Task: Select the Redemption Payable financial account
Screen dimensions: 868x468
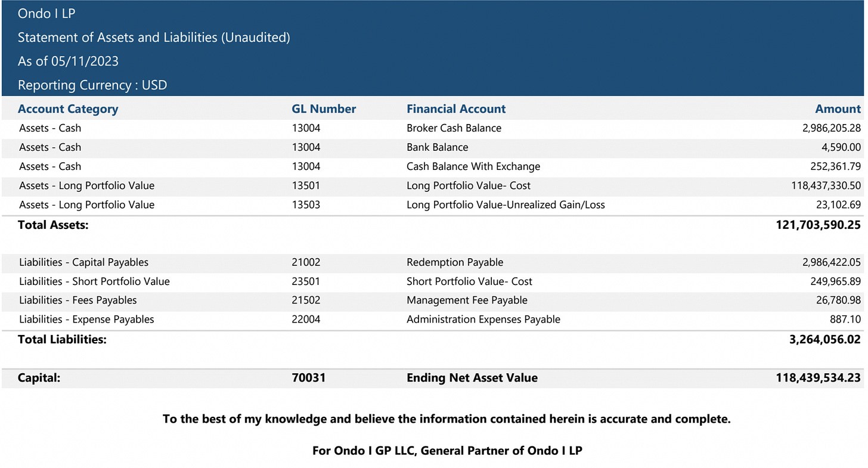Action: (x=454, y=262)
